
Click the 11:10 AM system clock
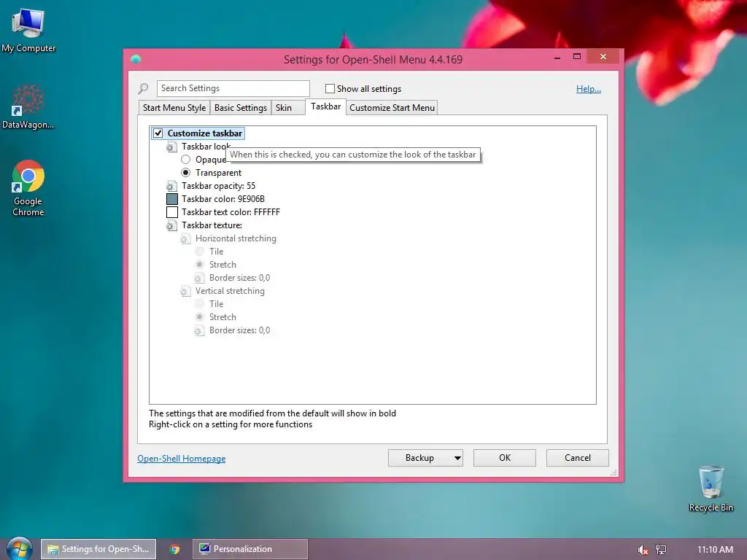pos(715,550)
